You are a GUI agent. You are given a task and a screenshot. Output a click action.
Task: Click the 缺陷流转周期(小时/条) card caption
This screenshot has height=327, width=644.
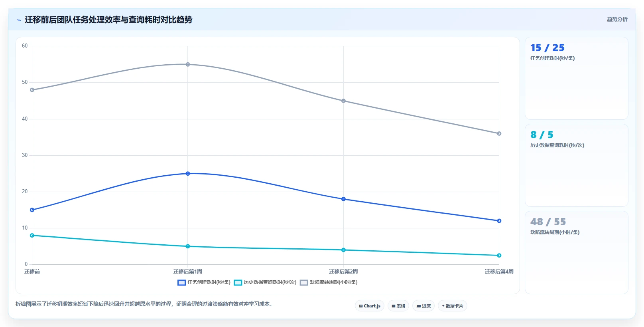pyautogui.click(x=555, y=232)
